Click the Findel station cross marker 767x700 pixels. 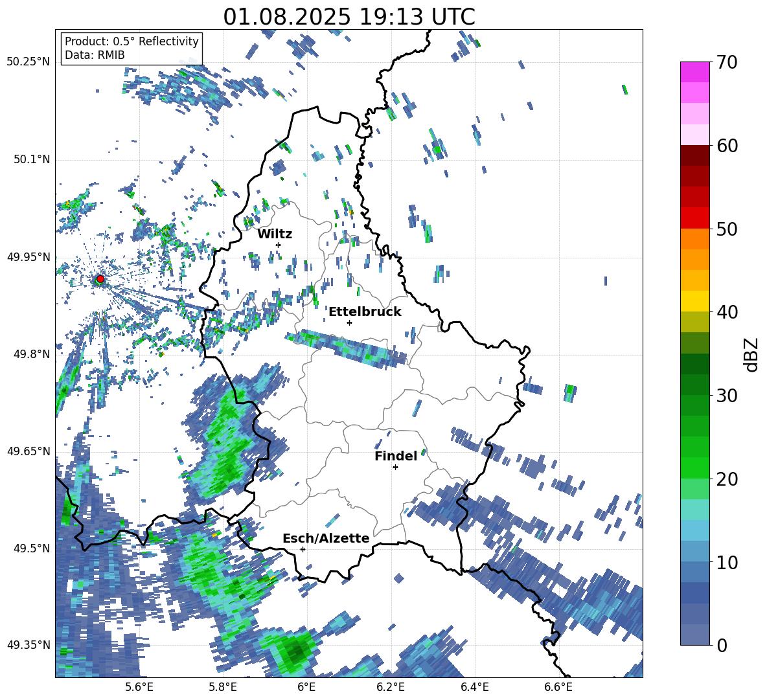click(395, 468)
